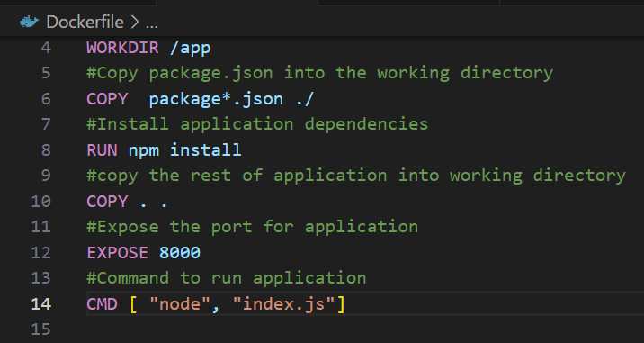Place cursor on WORKDIR keyword

click(x=123, y=48)
